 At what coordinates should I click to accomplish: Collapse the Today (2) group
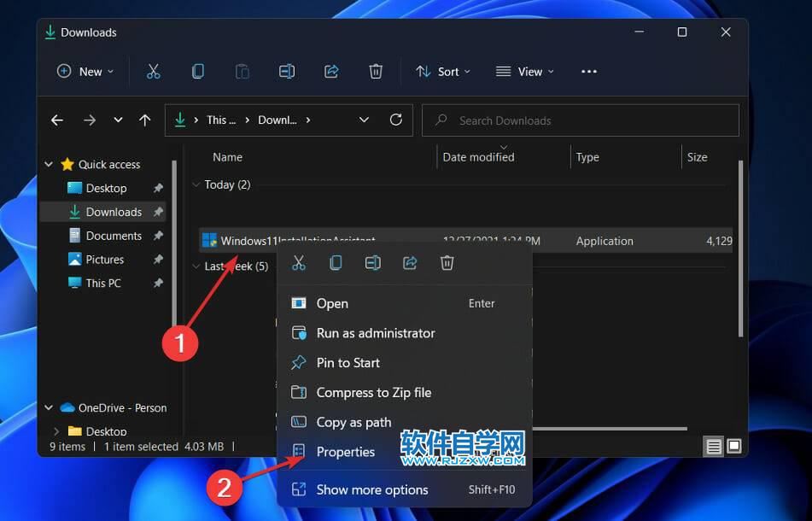pyautogui.click(x=196, y=184)
